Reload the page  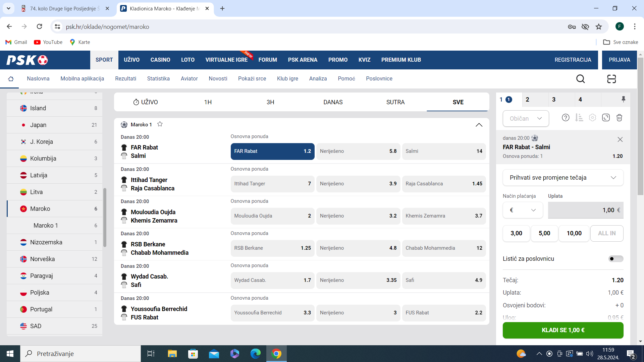tap(39, 26)
